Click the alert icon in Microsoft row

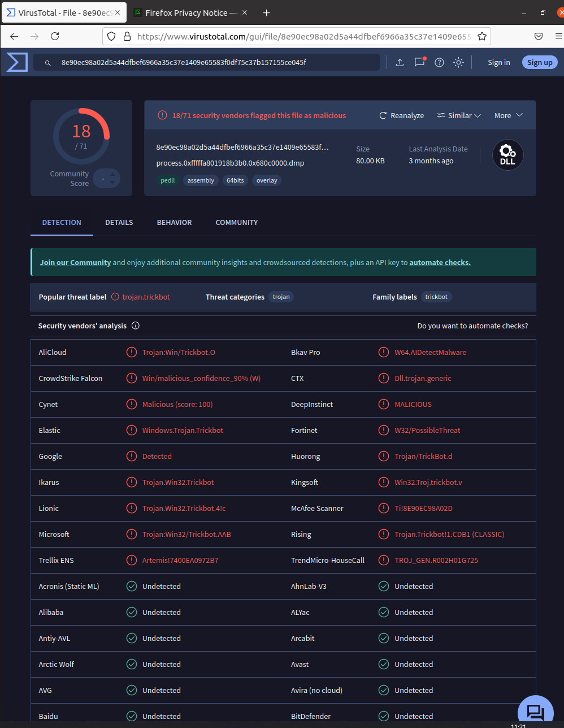132,534
